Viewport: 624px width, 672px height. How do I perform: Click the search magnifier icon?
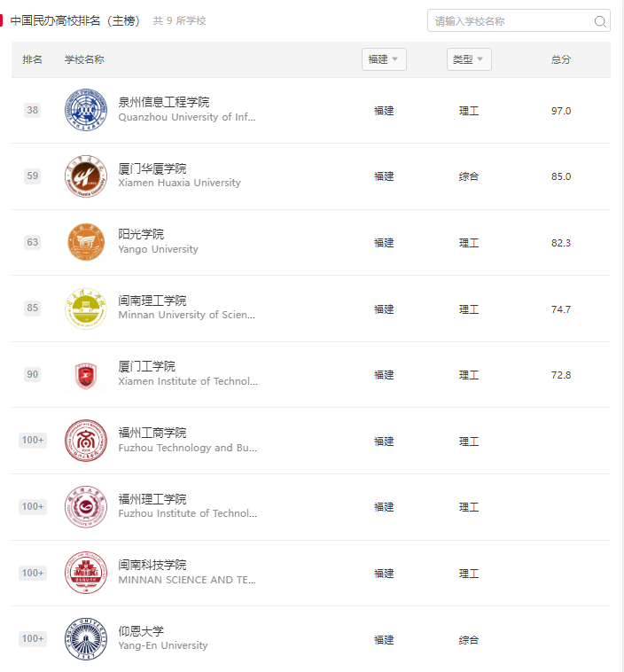click(x=600, y=21)
